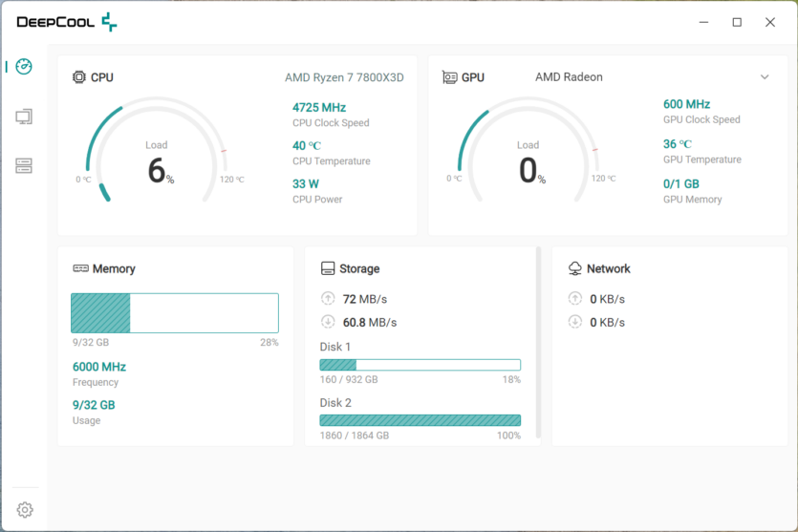Click the 40 °C CPU temperature value

(x=307, y=145)
